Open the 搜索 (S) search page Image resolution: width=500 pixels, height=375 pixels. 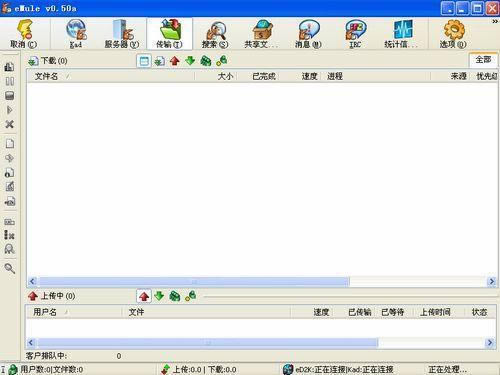(215, 34)
